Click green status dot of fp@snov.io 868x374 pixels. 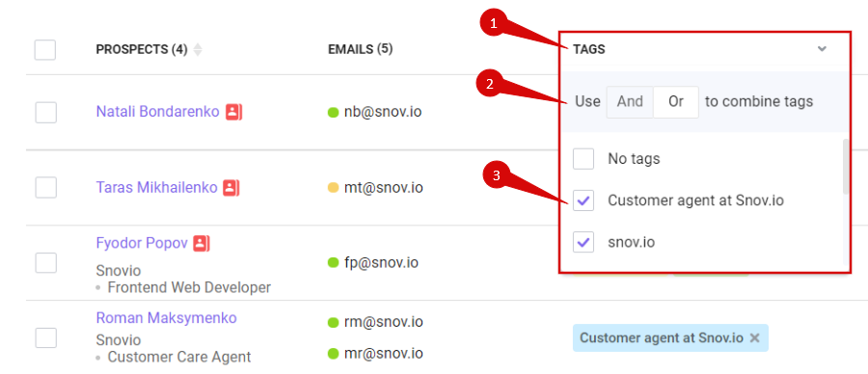334,262
